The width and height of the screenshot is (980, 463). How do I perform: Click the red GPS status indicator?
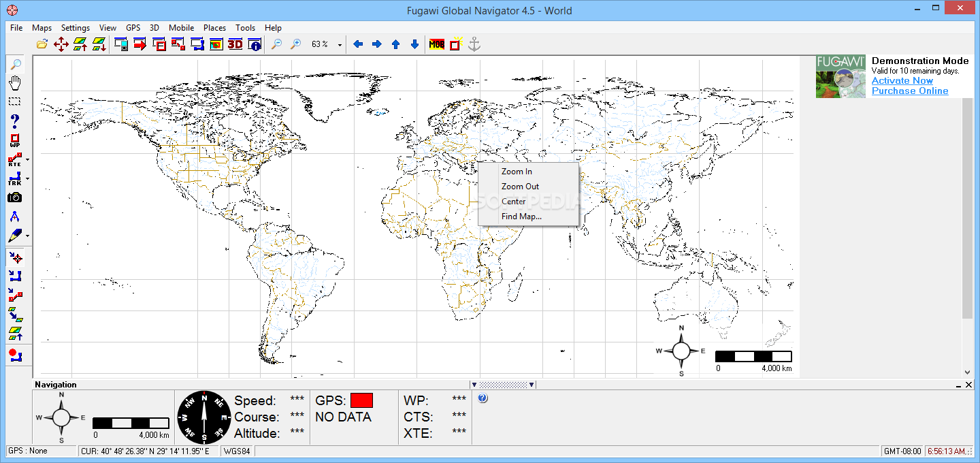click(362, 400)
